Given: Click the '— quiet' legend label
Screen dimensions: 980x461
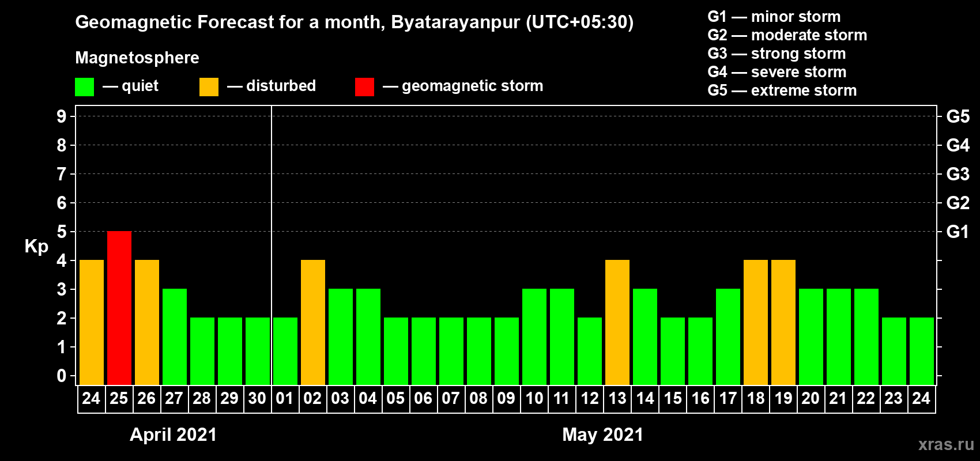Looking at the screenshot, I should pyautogui.click(x=130, y=86).
